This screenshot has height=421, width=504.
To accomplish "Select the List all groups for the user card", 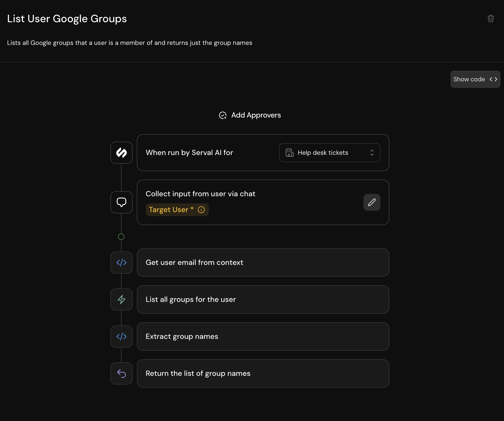I will (263, 299).
